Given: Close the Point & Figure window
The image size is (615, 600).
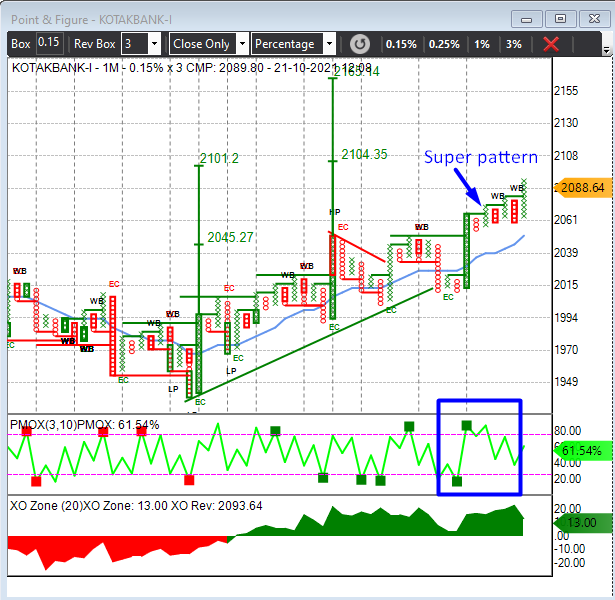Looking at the screenshot, I should pyautogui.click(x=594, y=19).
